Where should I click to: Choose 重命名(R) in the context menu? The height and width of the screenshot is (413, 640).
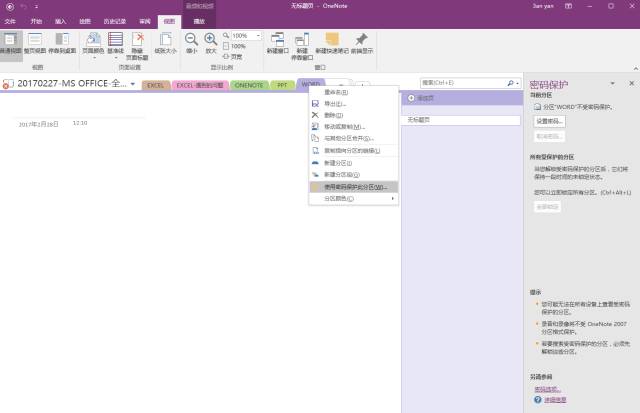tap(353, 92)
